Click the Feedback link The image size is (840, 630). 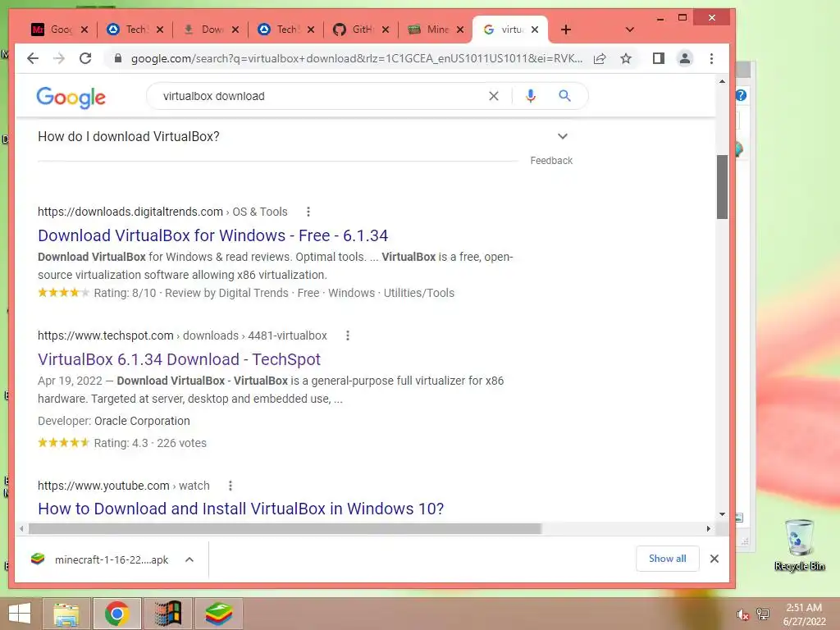pyautogui.click(x=551, y=161)
